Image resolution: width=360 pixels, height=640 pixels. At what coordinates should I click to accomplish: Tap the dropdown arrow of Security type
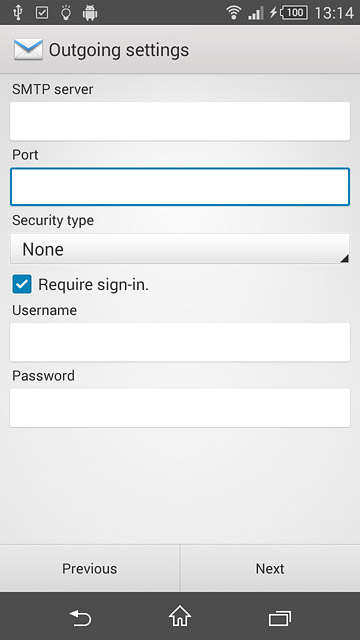click(x=344, y=258)
